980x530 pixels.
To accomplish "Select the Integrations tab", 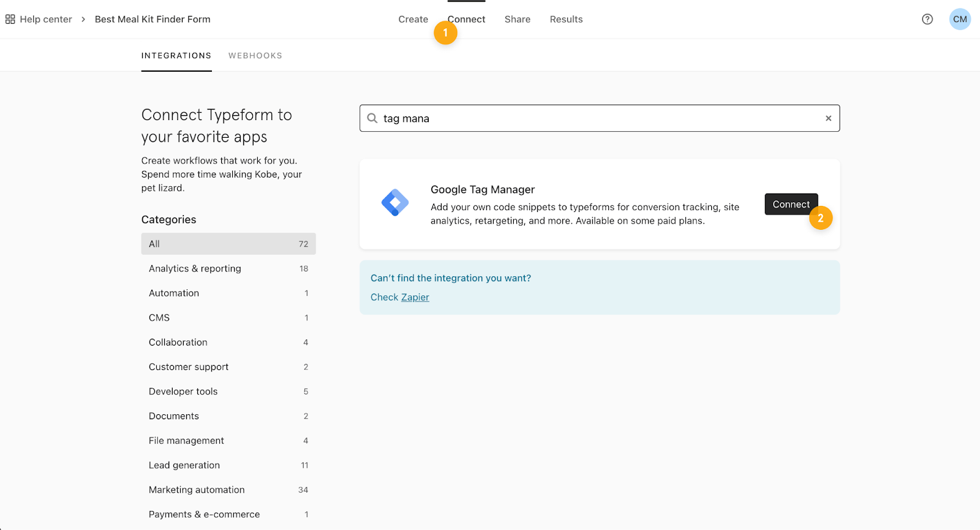I will (x=176, y=56).
